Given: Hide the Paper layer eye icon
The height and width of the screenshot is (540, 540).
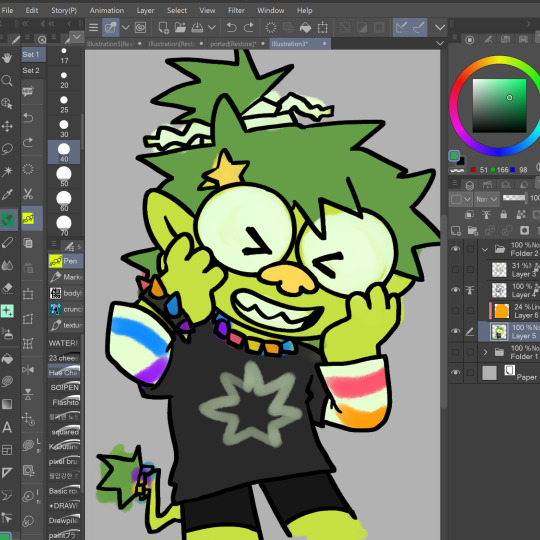Looking at the screenshot, I should tap(455, 372).
